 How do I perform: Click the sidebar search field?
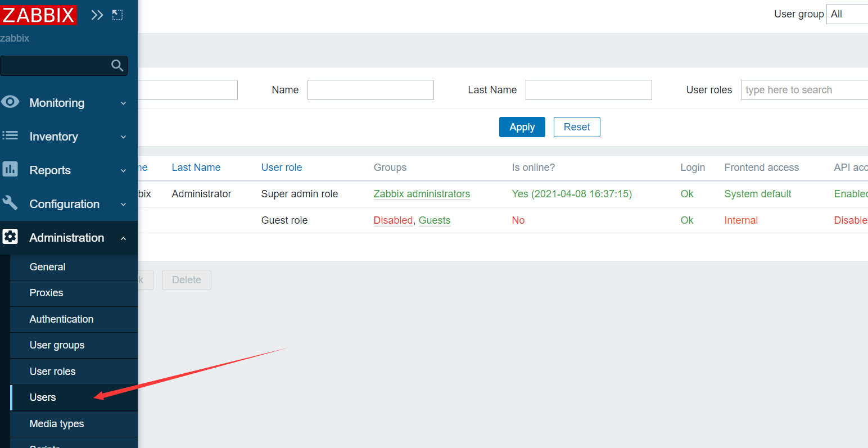click(x=64, y=66)
